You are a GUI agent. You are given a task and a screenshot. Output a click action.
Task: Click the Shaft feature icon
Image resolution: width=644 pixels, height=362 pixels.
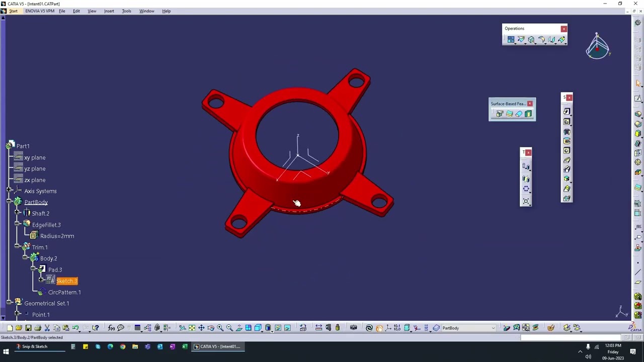[567, 132]
